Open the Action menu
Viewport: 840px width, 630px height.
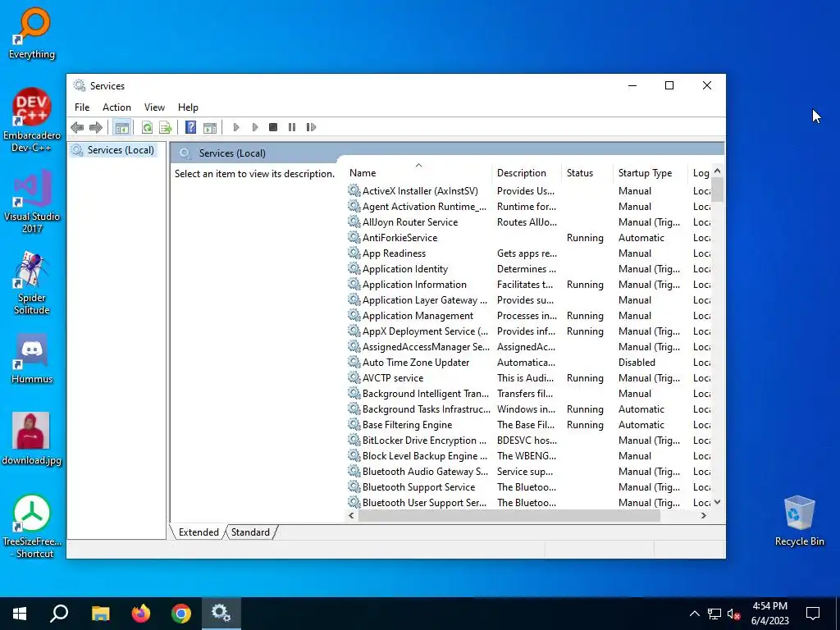(x=116, y=107)
